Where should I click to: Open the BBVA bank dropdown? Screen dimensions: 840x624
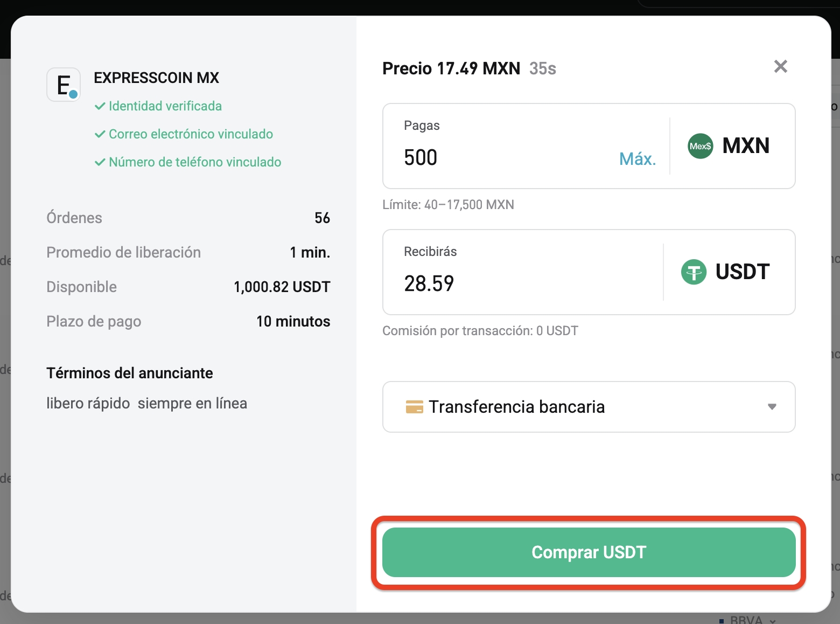(751, 619)
